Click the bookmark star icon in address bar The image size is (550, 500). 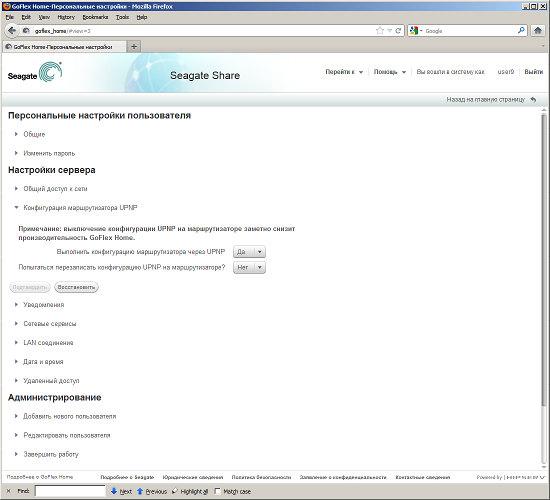point(380,31)
